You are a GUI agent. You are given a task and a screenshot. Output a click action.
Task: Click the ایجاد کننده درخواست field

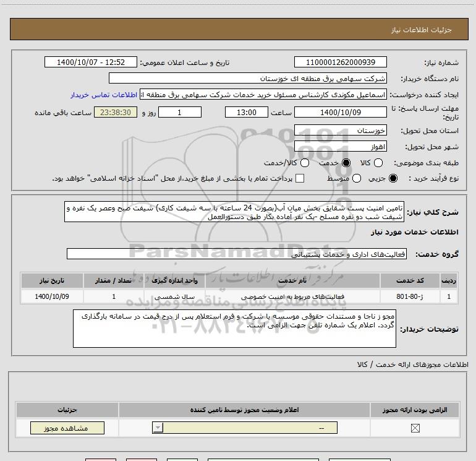pos(263,95)
